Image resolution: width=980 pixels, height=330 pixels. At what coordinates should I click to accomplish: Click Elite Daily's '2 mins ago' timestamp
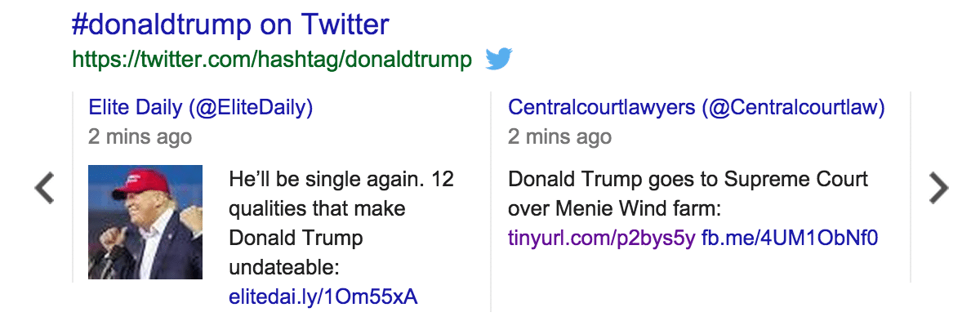click(x=140, y=136)
